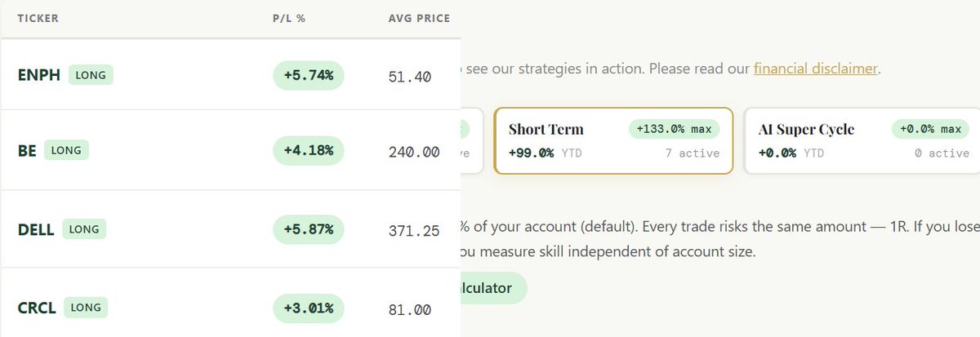Screen dimensions: 980x337
Task: Click the +4.18% P/L pill
Action: [x=309, y=151]
